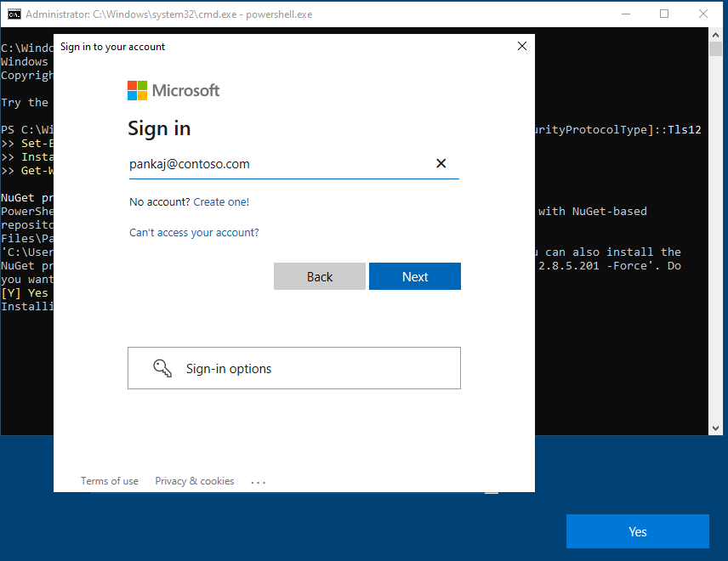Open Terms of use
Viewport: 728px width, 561px height.
click(109, 481)
